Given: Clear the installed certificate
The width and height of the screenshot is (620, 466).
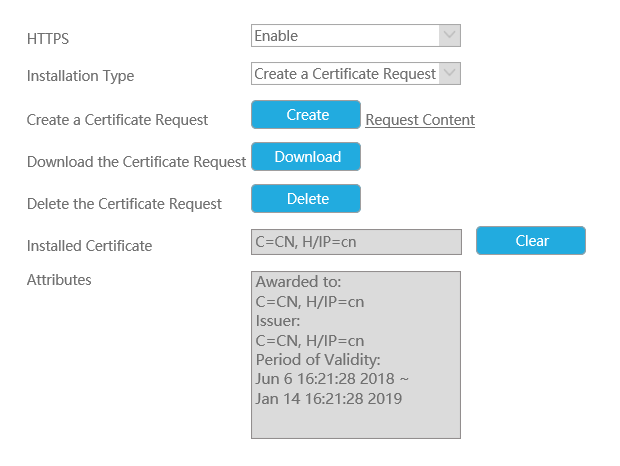Looking at the screenshot, I should coord(531,240).
